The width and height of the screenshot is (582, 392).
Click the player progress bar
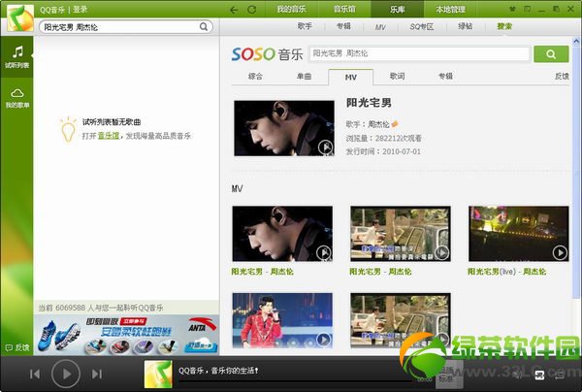coord(295,381)
